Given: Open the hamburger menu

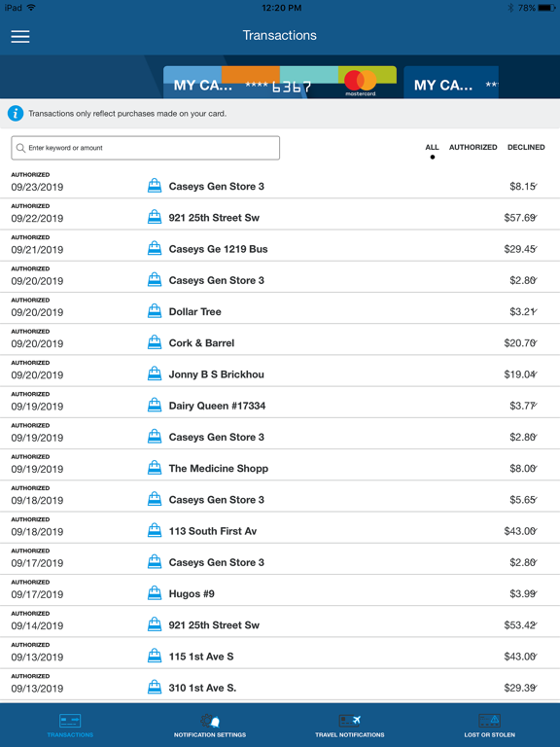Looking at the screenshot, I should coord(20,37).
